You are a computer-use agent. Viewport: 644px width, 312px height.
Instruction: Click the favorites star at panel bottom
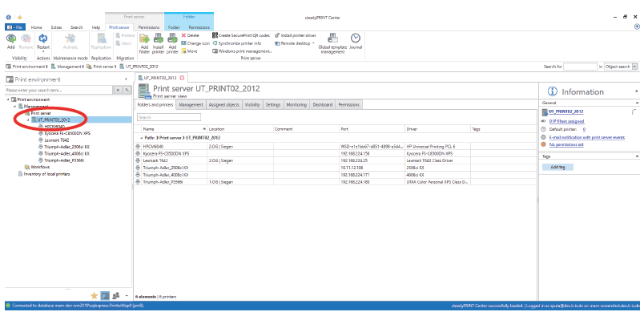pyautogui.click(x=94, y=295)
